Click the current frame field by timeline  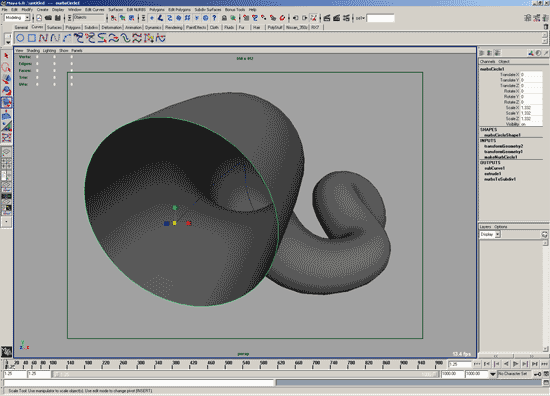tap(460, 364)
